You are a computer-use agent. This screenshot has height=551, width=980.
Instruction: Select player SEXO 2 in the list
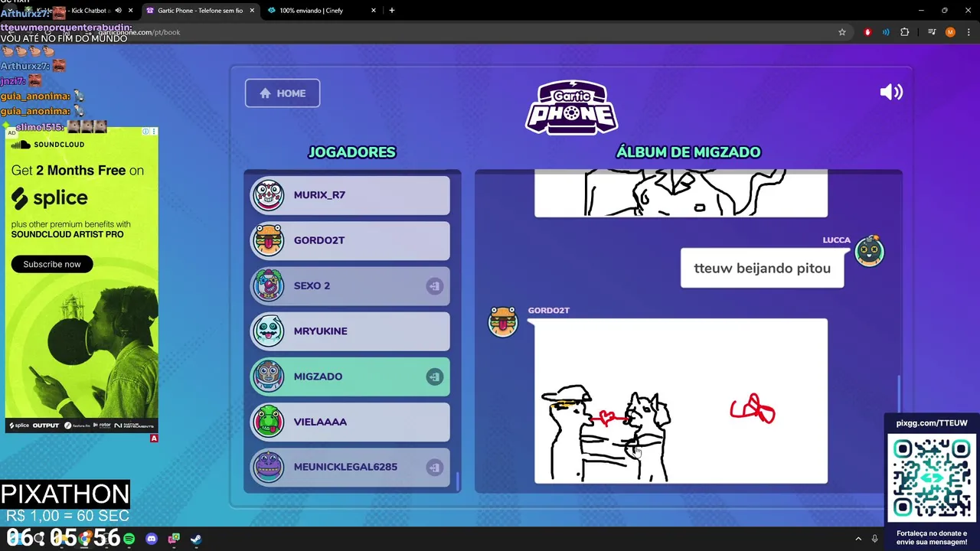tap(350, 285)
